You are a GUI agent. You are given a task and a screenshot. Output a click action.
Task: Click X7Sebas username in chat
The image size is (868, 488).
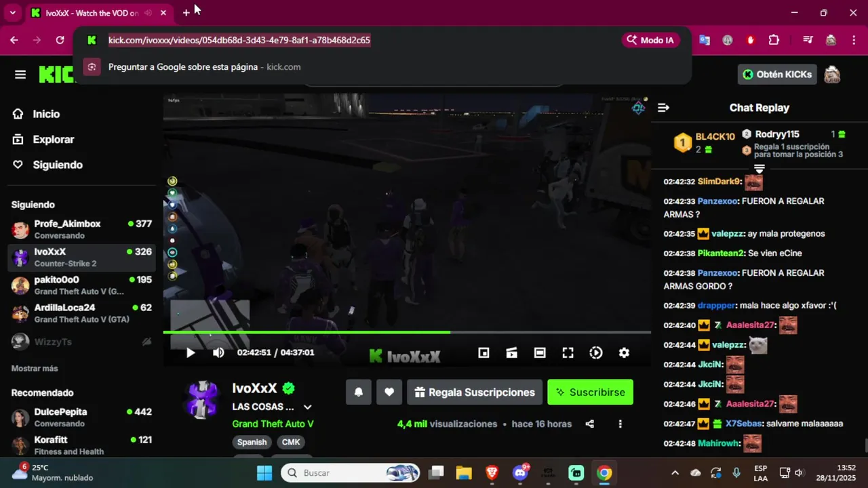point(743,424)
